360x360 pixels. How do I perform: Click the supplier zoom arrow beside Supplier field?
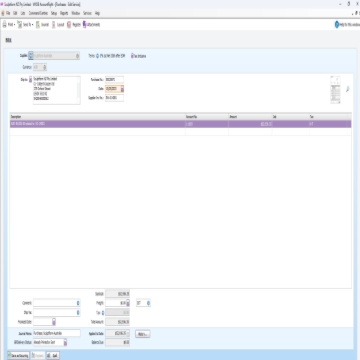click(x=31, y=56)
